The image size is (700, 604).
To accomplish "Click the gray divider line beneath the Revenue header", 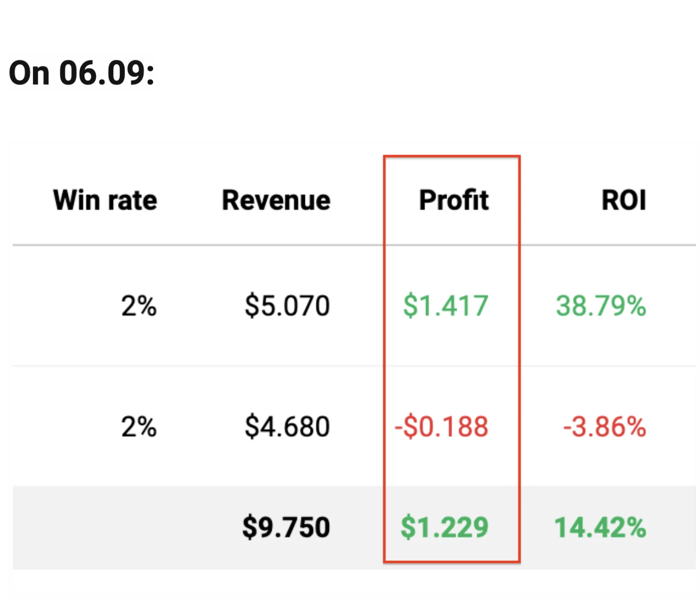I will pyautogui.click(x=276, y=245).
